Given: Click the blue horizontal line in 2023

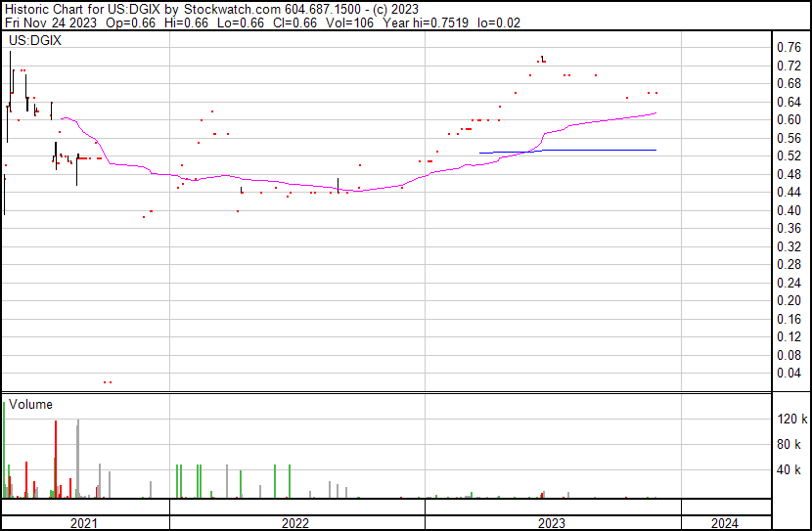Looking at the screenshot, I should (x=567, y=151).
